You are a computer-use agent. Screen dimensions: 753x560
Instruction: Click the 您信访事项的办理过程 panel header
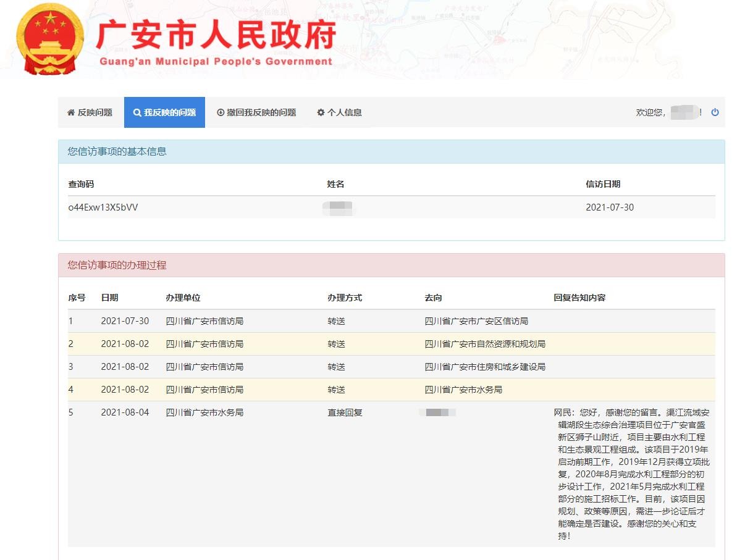[x=391, y=265]
